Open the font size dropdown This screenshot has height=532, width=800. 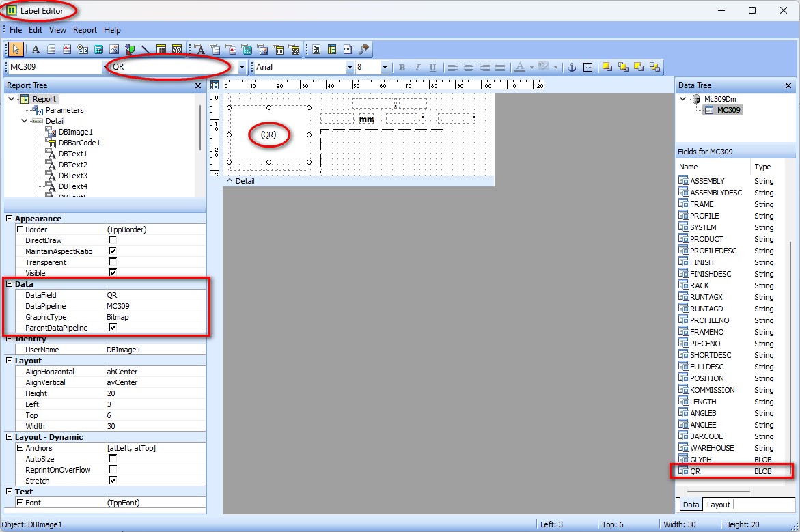click(384, 67)
